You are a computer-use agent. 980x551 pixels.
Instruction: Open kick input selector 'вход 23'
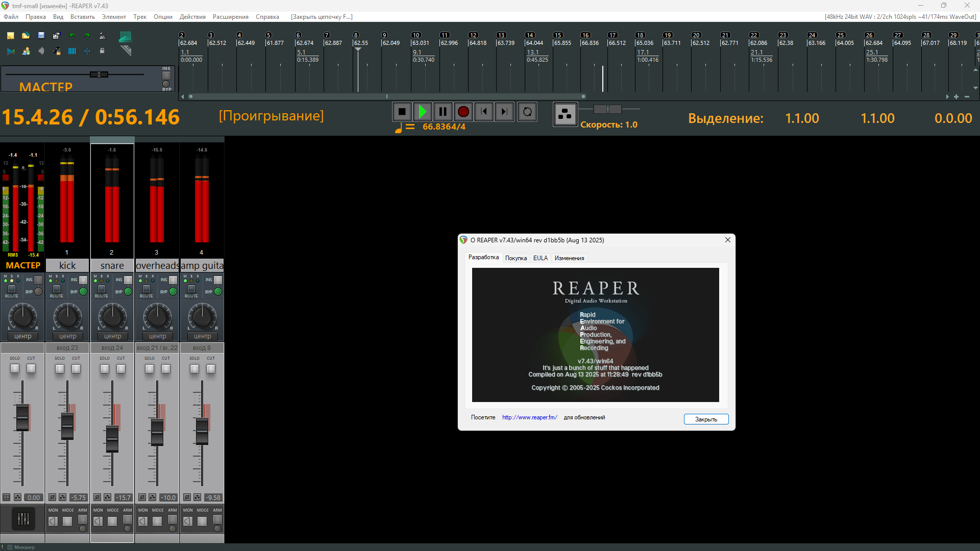point(67,348)
